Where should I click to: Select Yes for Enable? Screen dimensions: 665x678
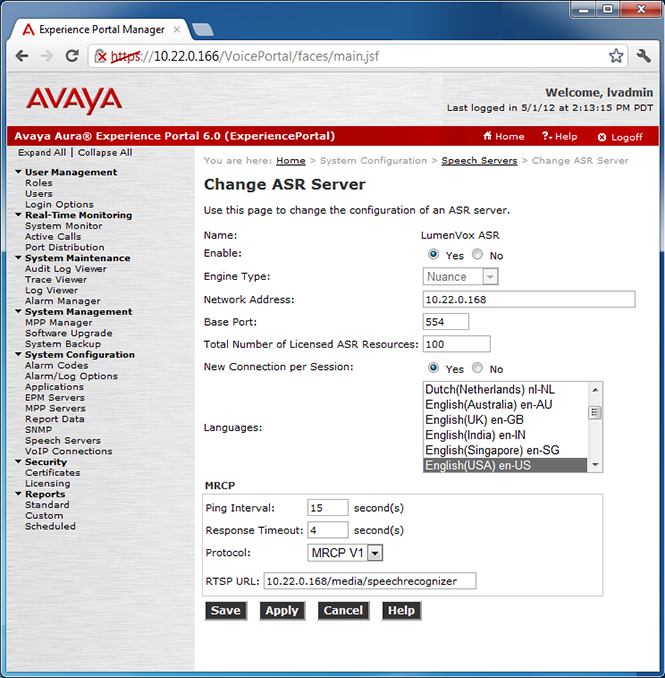click(433, 254)
